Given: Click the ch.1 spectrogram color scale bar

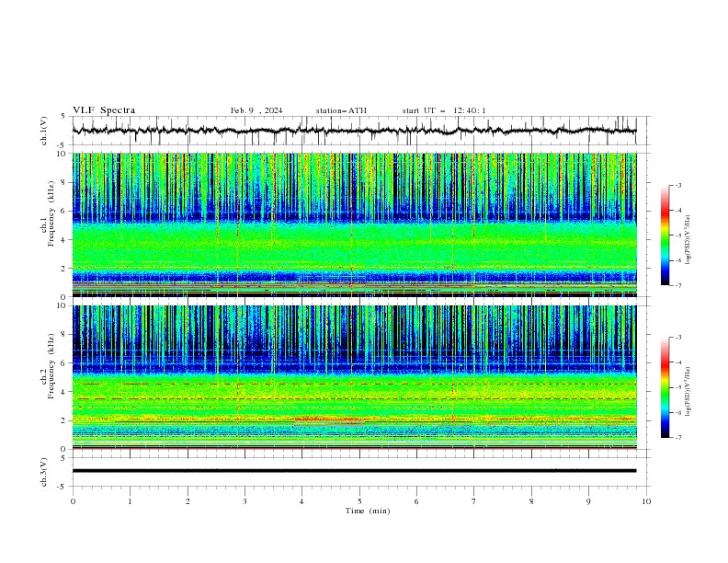Looking at the screenshot, I should tap(665, 236).
